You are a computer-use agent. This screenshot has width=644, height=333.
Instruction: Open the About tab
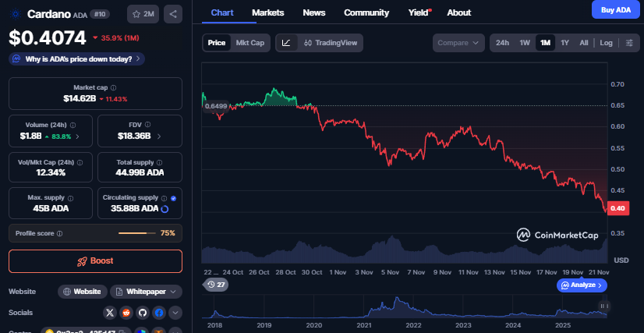click(x=458, y=12)
